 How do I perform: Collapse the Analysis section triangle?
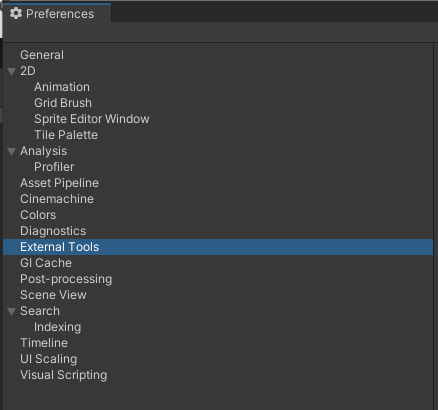pos(12,151)
